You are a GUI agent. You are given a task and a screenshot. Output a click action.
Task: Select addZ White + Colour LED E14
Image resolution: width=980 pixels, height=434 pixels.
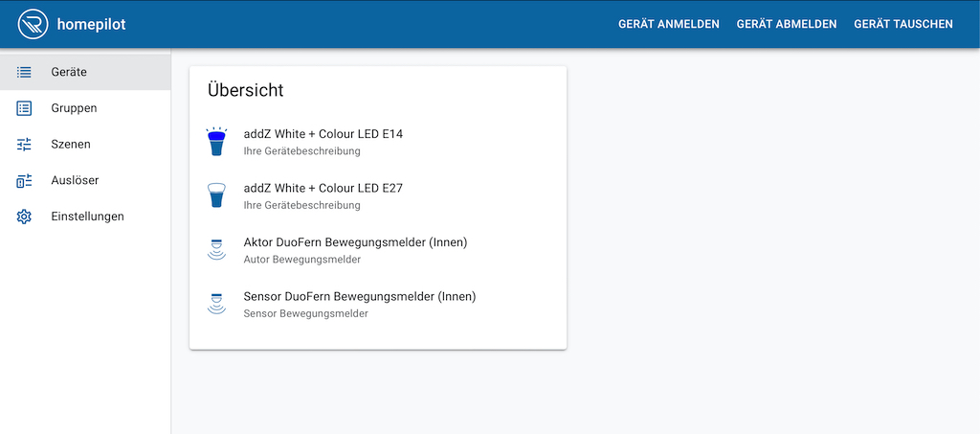coord(378,142)
